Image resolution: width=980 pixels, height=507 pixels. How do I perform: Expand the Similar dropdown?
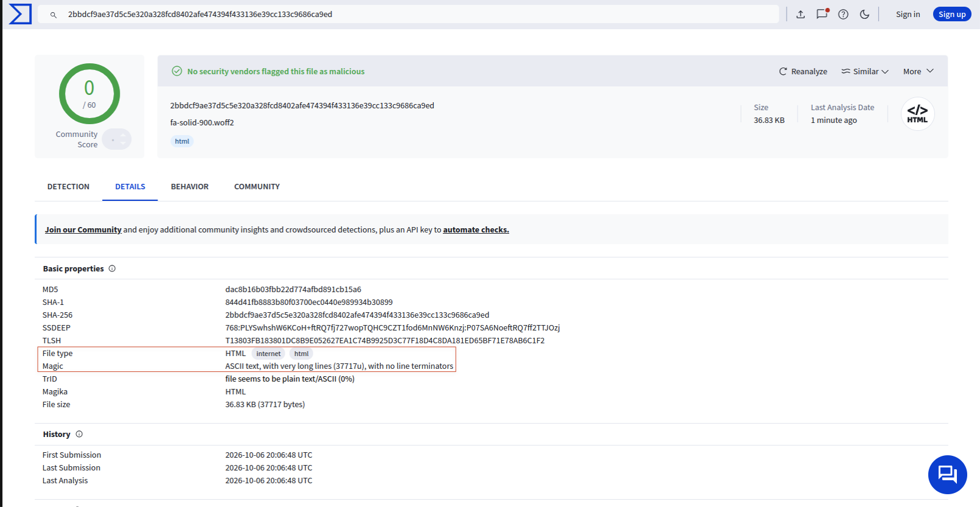pos(865,71)
